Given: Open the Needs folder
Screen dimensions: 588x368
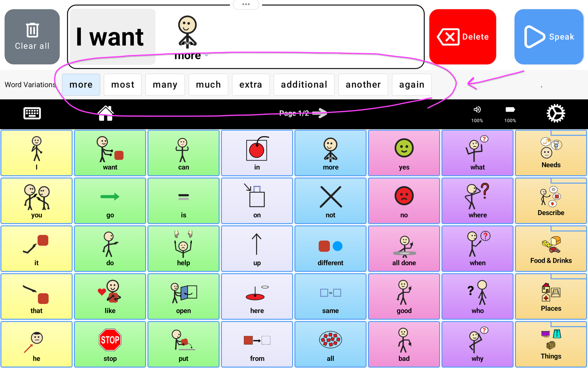Looking at the screenshot, I should (551, 153).
